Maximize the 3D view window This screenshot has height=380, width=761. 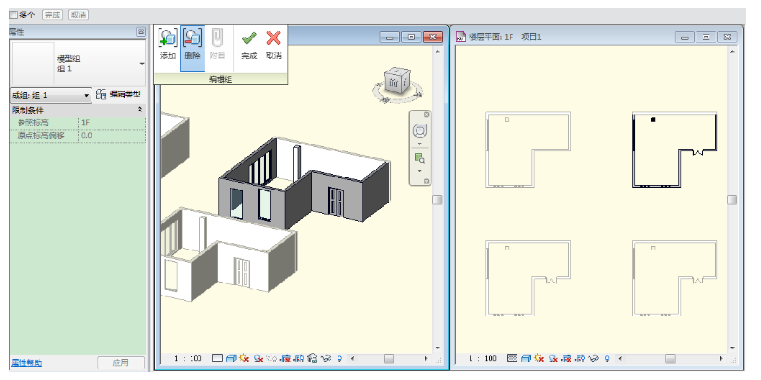(412, 37)
